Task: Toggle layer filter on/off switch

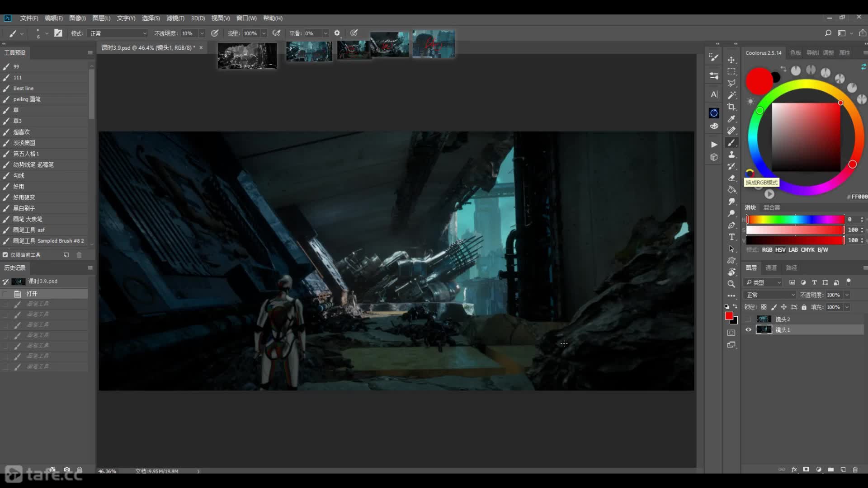Action: click(849, 282)
